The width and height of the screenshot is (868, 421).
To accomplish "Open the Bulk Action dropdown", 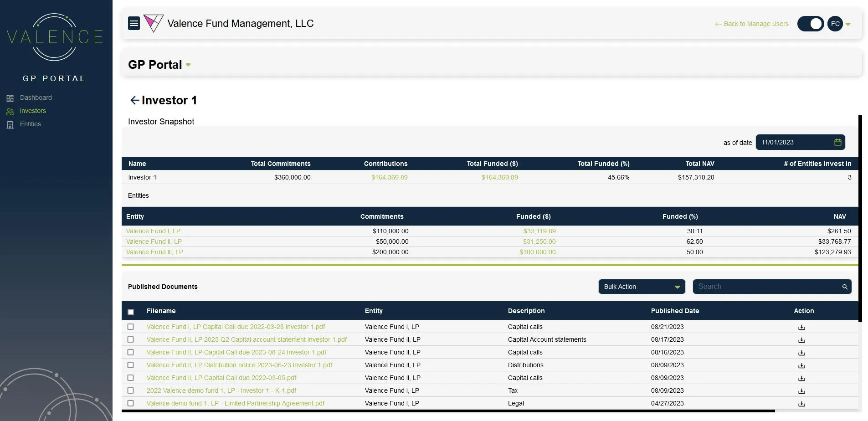I will (x=641, y=287).
